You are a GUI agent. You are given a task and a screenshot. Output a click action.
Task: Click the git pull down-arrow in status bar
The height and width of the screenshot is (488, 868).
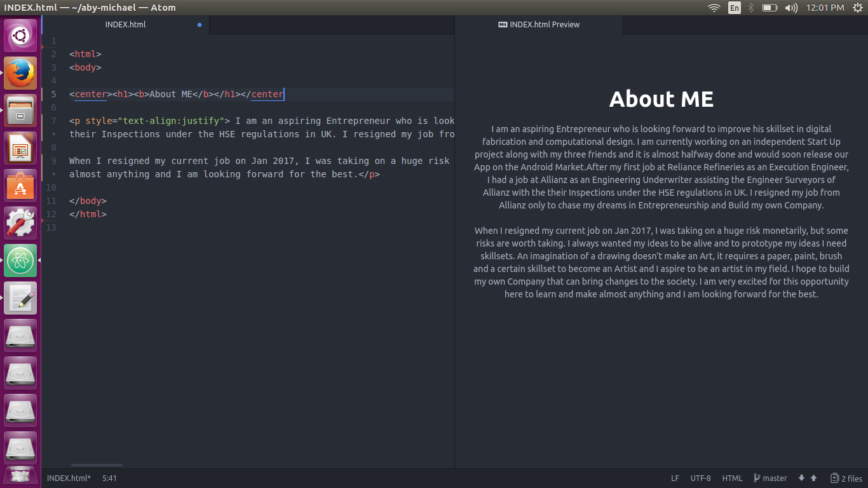tap(802, 478)
